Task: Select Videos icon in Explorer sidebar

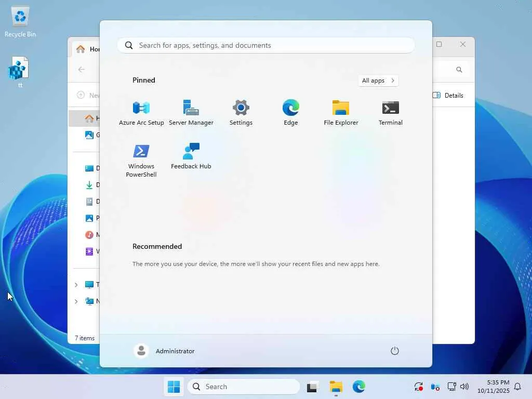Action: [89, 251]
